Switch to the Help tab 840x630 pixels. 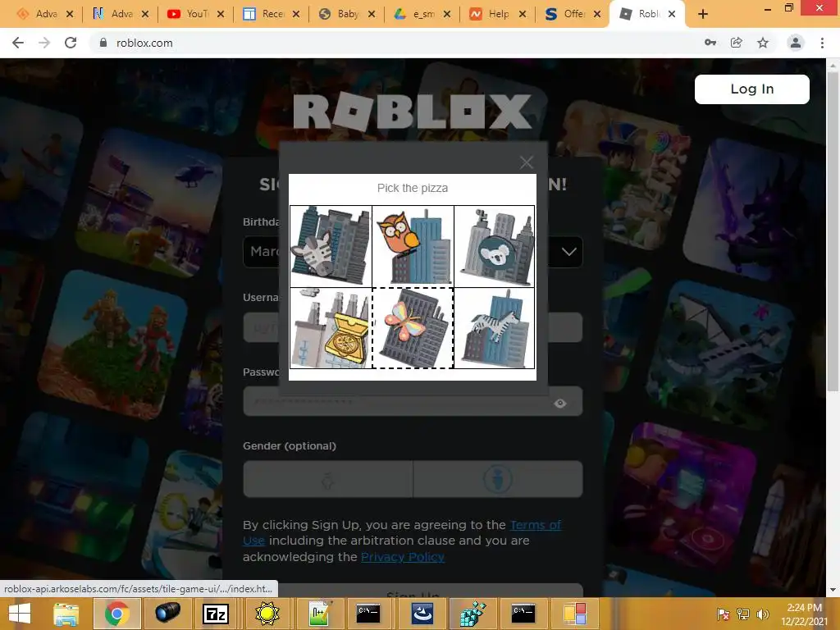click(x=490, y=14)
